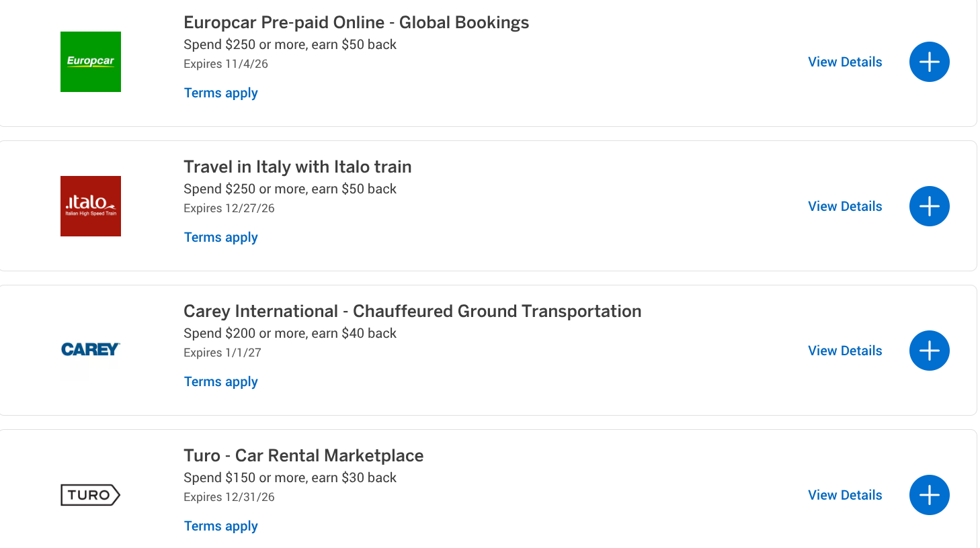Select Carey International Chauffeured Ground Transportation title
Image resolution: width=980 pixels, height=548 pixels.
coord(413,312)
